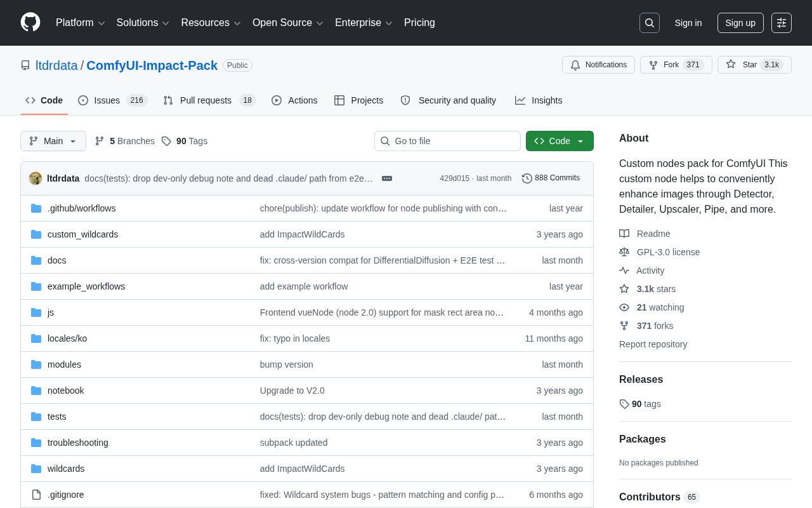Viewport: 812px width, 508px height.
Task: Click the Notifications button
Action: [598, 65]
